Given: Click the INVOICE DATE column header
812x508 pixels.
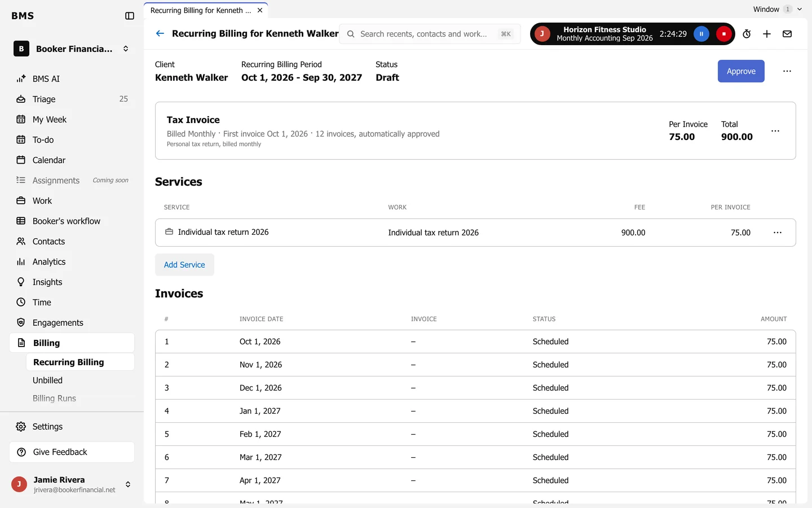Looking at the screenshot, I should (x=261, y=319).
